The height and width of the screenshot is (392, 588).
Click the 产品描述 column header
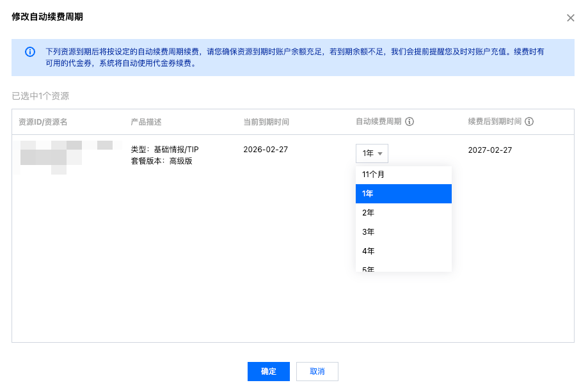point(146,122)
